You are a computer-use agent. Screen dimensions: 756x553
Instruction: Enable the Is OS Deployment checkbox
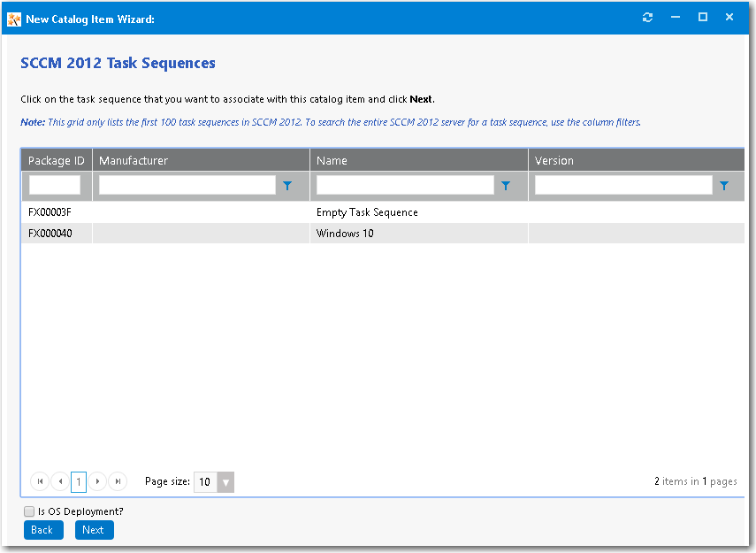click(x=29, y=511)
